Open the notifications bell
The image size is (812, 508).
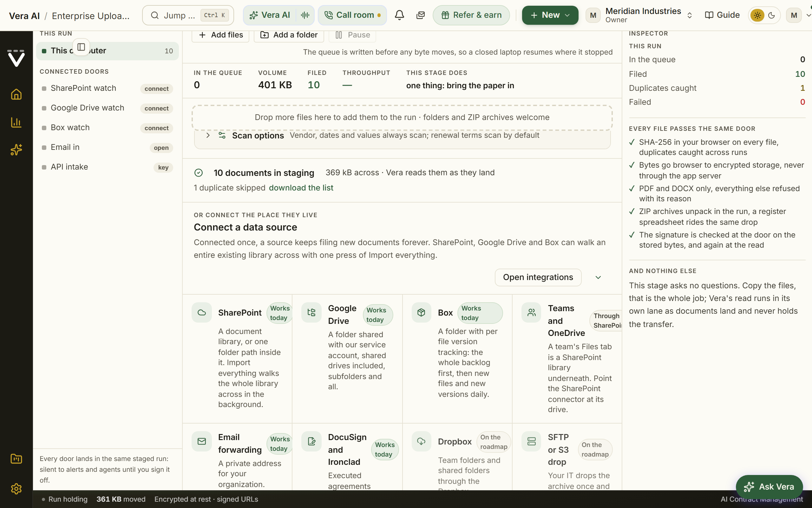(399, 15)
